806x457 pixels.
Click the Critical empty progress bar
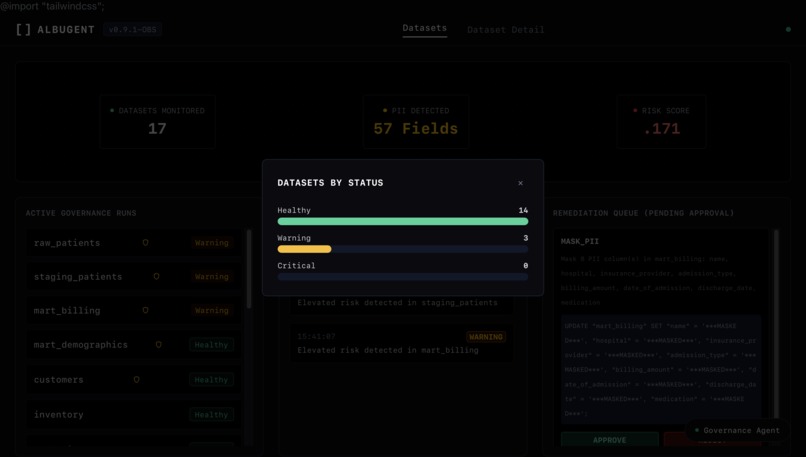tap(402, 277)
